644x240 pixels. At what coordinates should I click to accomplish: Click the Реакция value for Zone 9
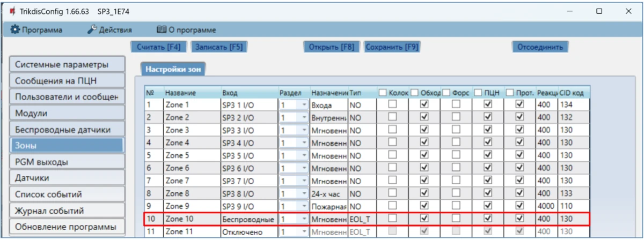click(546, 206)
